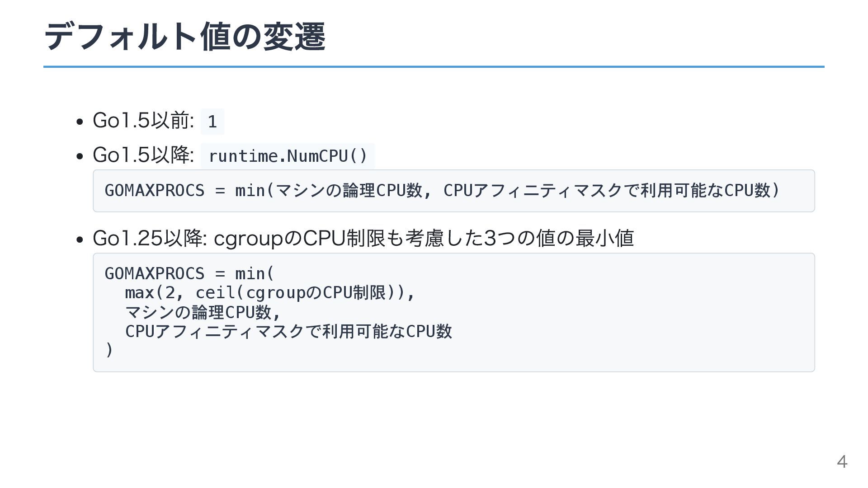Click the blue divider line under title

coord(434,67)
